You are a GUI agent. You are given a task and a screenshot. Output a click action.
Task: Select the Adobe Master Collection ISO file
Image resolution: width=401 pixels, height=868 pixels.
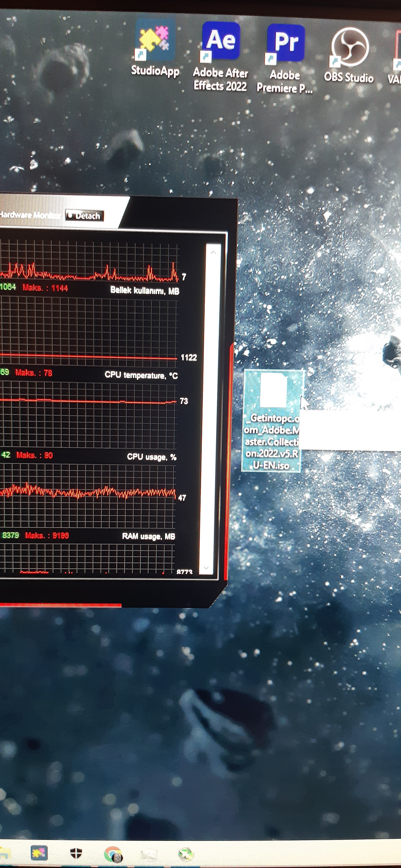(273, 391)
